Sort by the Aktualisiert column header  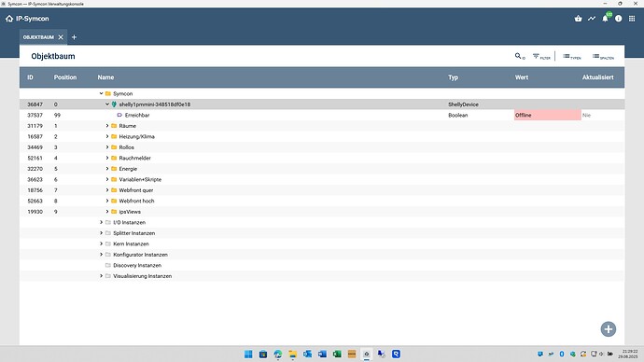click(x=598, y=77)
